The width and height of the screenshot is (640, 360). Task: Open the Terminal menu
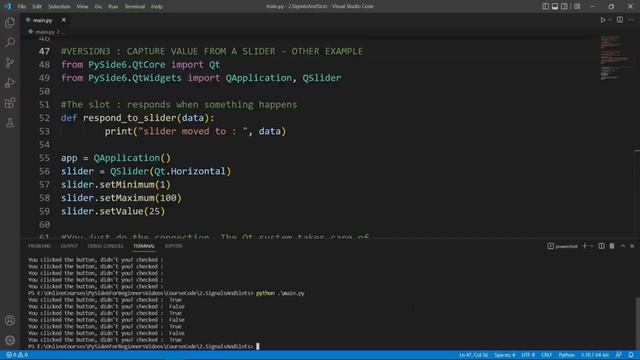[135, 7]
